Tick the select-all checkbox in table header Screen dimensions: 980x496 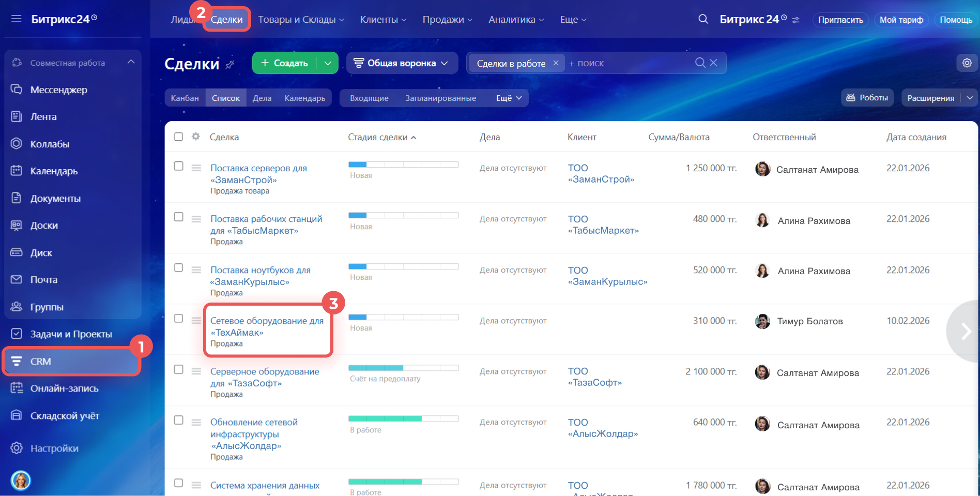178,137
